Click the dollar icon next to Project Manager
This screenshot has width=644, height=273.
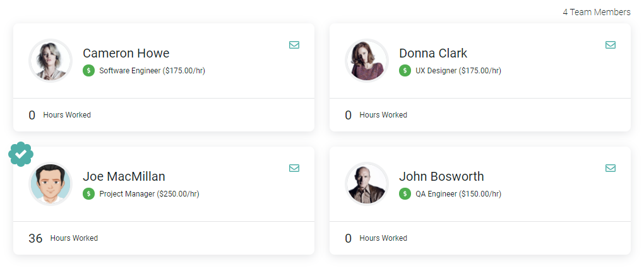pyautogui.click(x=89, y=193)
